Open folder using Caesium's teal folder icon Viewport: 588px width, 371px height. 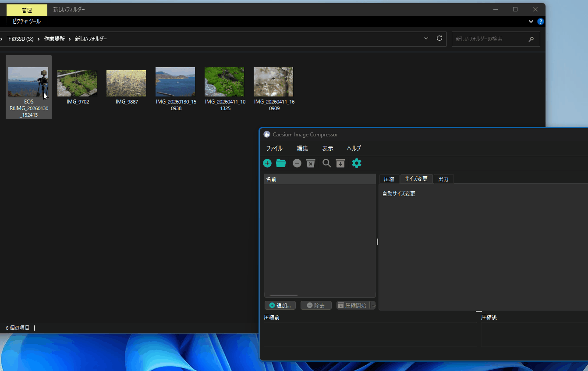(281, 163)
